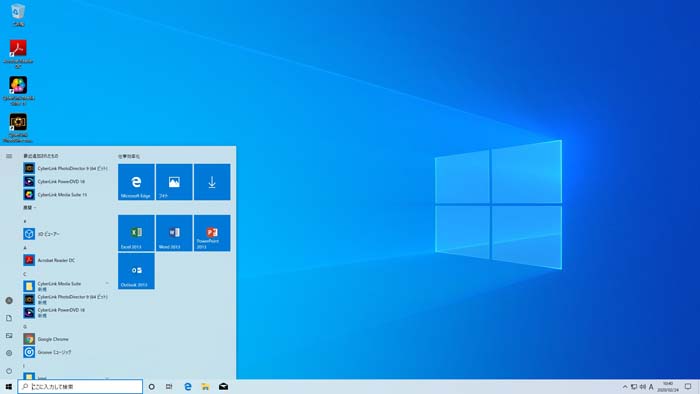
Task: Show hidden system tray icons
Action: click(x=625, y=387)
